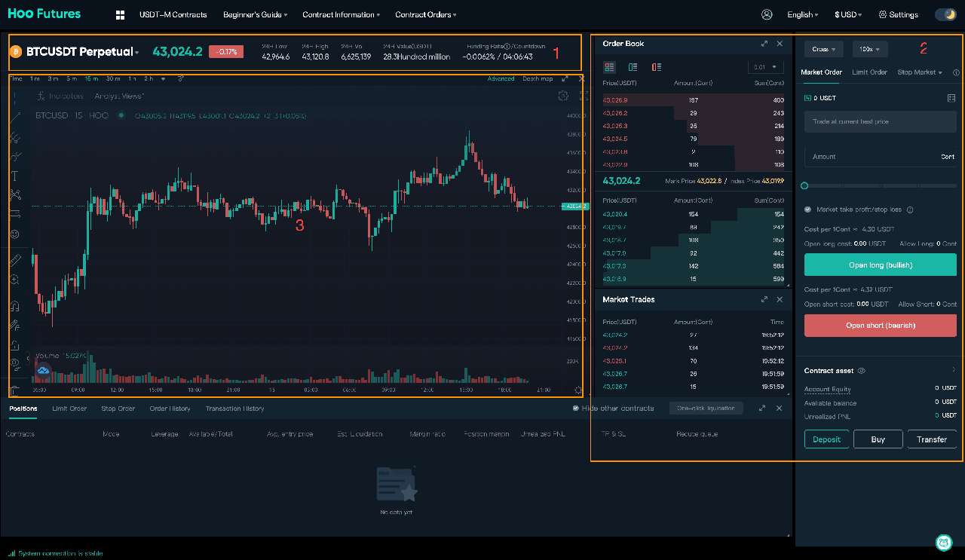This screenshot has height=560, width=965.
Task: Open Contract asset details arrow
Action: [x=954, y=370]
